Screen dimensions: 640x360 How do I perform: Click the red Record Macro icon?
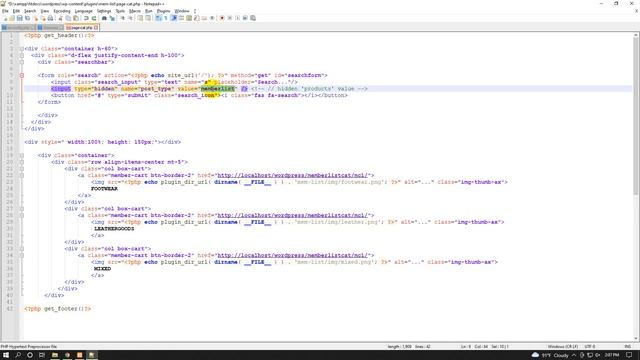(222, 18)
